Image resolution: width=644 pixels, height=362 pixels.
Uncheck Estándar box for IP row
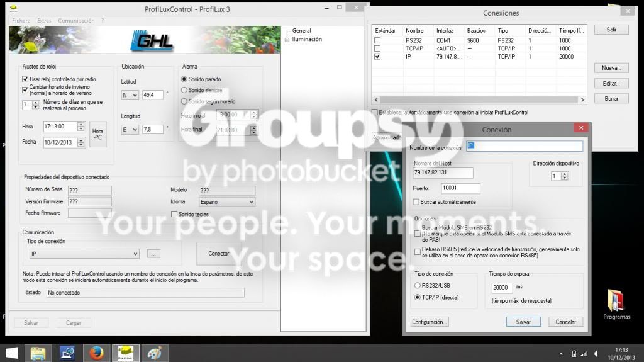pyautogui.click(x=377, y=57)
